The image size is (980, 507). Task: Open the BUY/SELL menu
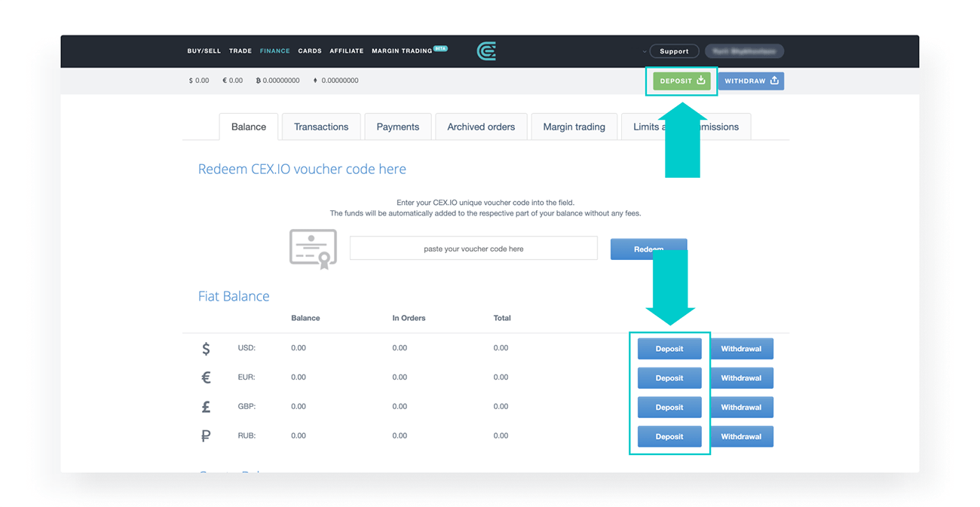click(x=204, y=51)
